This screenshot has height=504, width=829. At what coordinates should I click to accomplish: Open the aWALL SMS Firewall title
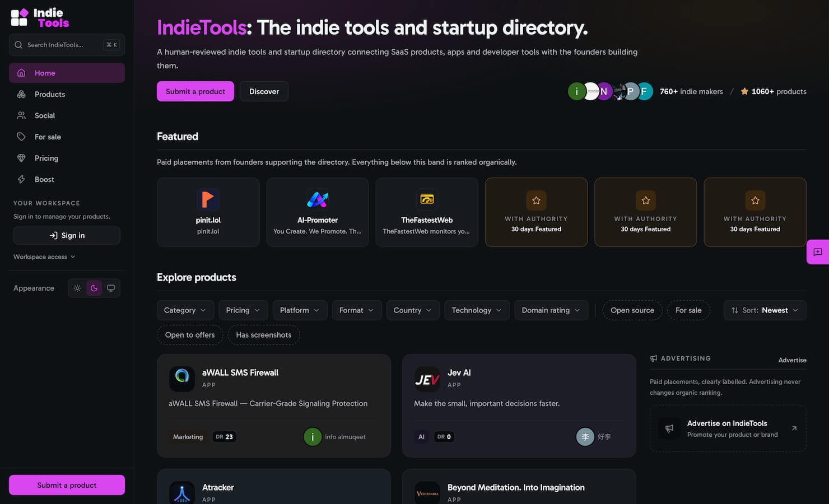click(240, 372)
